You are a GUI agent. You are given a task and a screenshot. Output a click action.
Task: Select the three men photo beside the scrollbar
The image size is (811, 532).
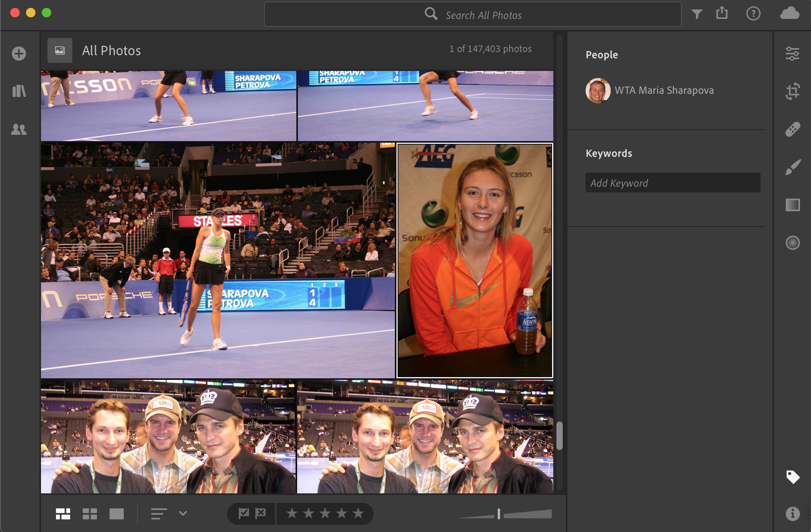pos(425,437)
